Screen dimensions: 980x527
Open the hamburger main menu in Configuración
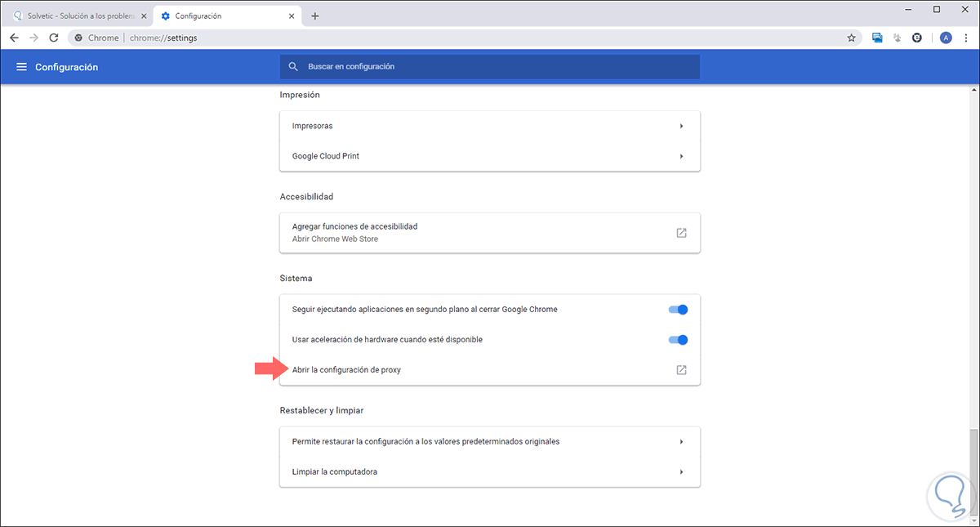pyautogui.click(x=21, y=67)
